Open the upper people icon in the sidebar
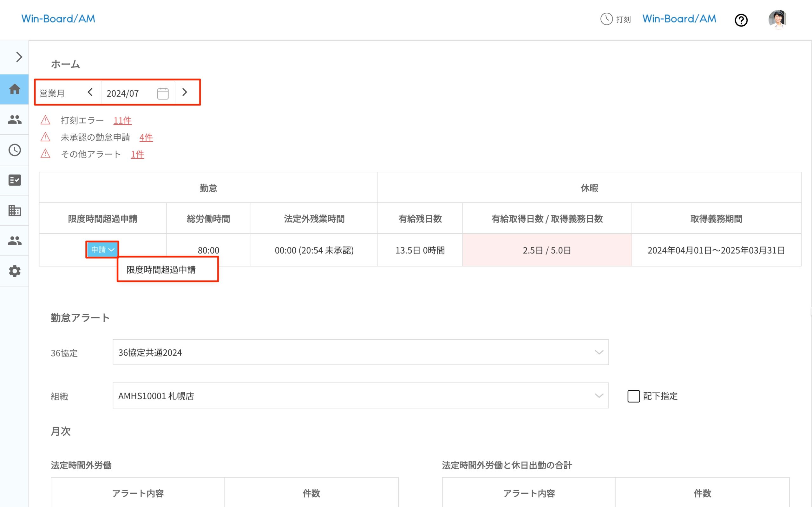 click(x=14, y=119)
